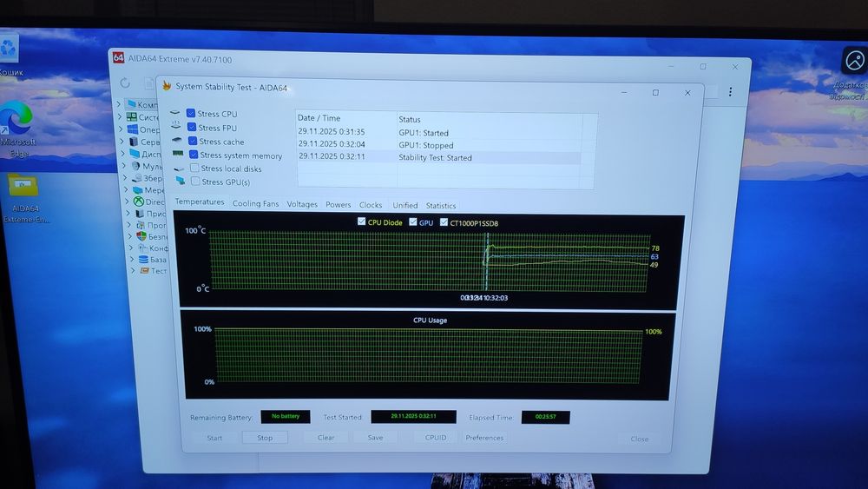868x489 pixels.
Task: Click the display monitor icon in the tree
Action: (135, 154)
